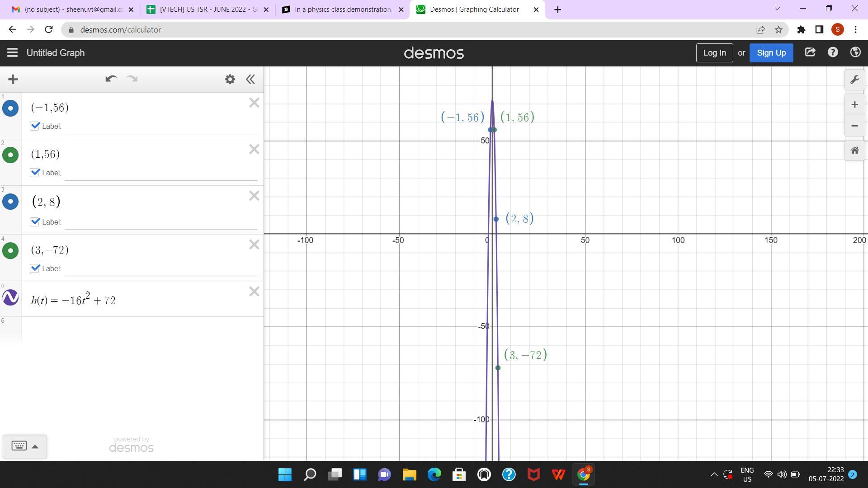Screen dimensions: 868x488
Task: Hide the purple h(t) curve
Action: (10, 298)
